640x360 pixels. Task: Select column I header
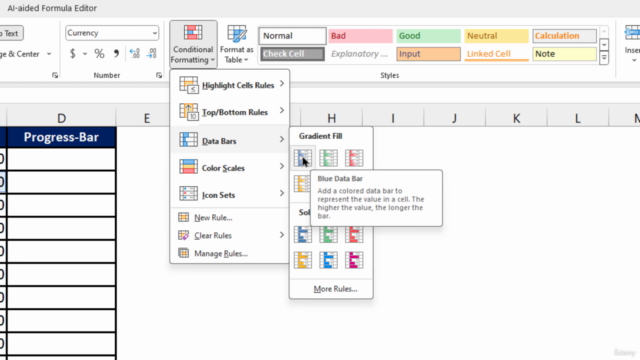[x=393, y=118]
